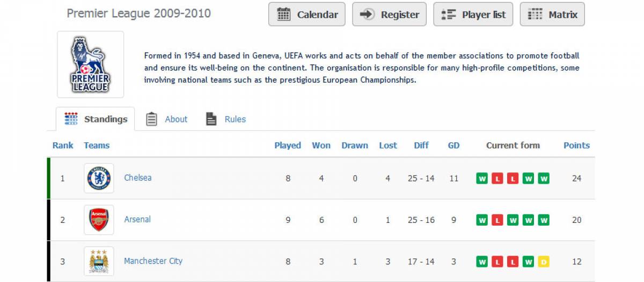Click Manchester City's yellow D form badge
644x282 pixels.
point(544,262)
